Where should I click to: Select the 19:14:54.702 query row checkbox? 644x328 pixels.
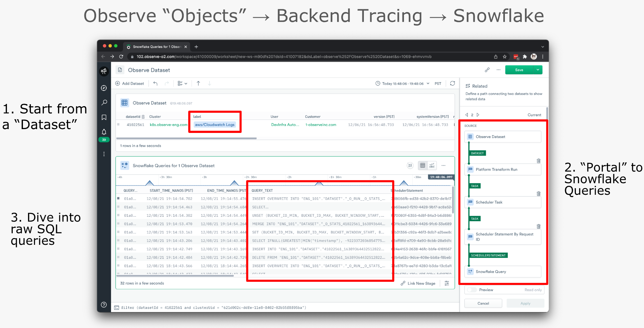click(x=118, y=198)
